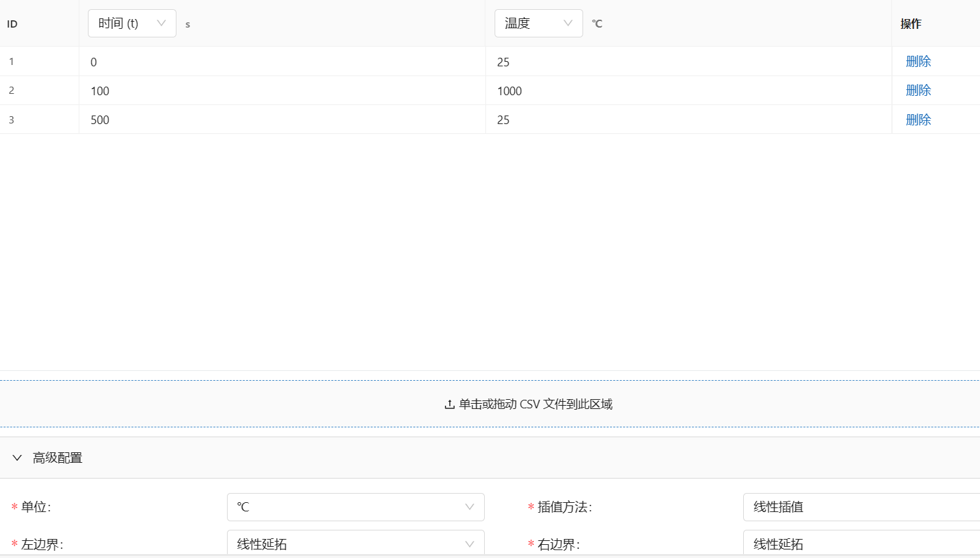This screenshot has width=980, height=558.
Task: Delete row 3 using 删除 link
Action: click(918, 119)
